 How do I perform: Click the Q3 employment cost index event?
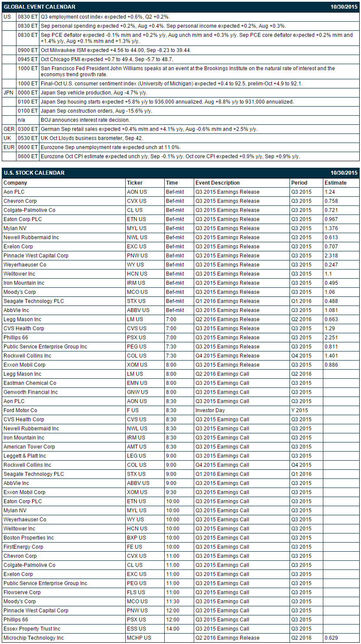tap(105, 17)
